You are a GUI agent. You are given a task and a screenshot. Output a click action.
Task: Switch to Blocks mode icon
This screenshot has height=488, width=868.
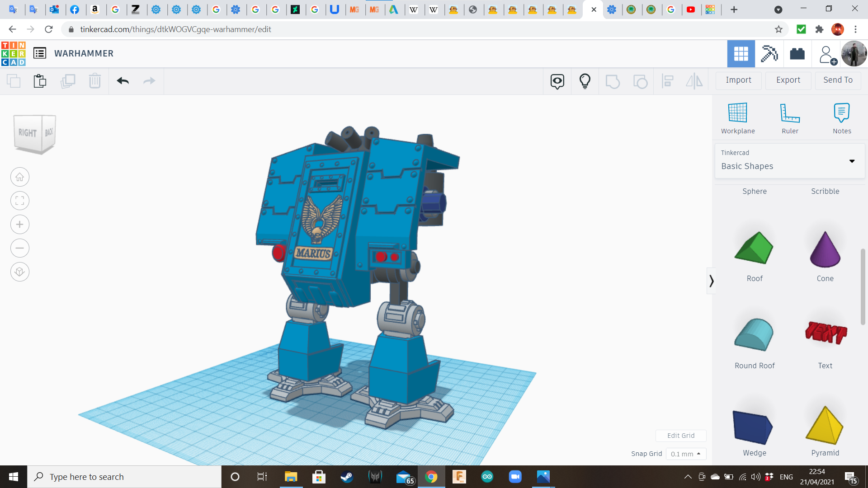tap(769, 54)
